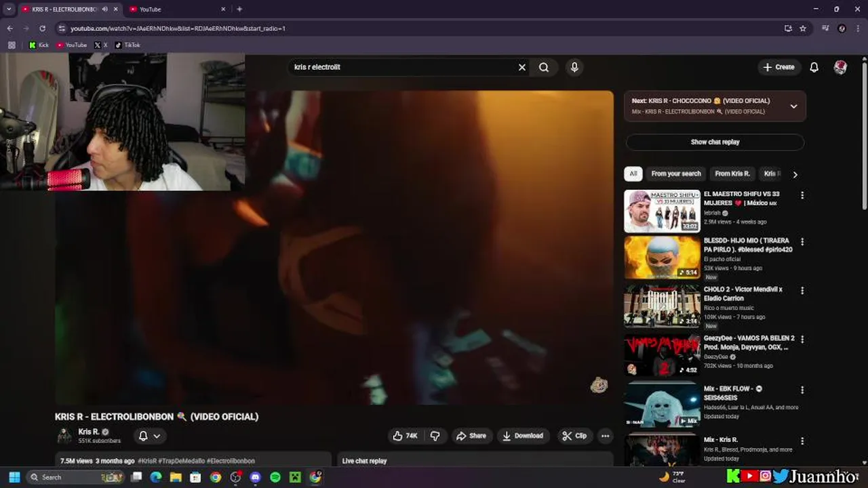868x488 pixels.
Task: Create a Clip of the video
Action: pos(574,436)
